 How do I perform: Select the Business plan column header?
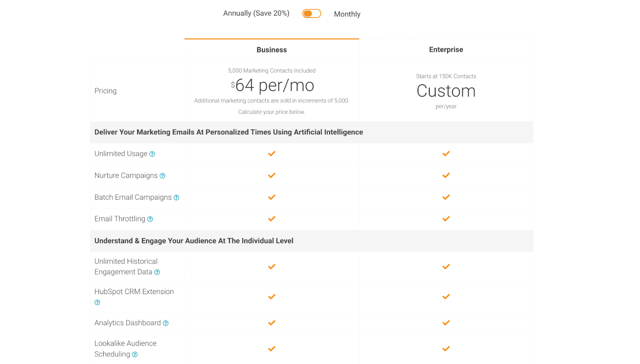point(272,50)
